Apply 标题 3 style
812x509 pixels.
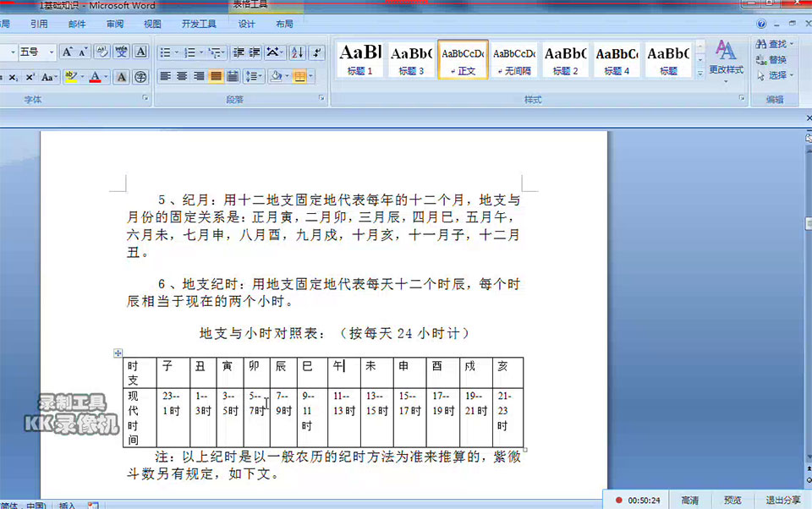[x=411, y=59]
